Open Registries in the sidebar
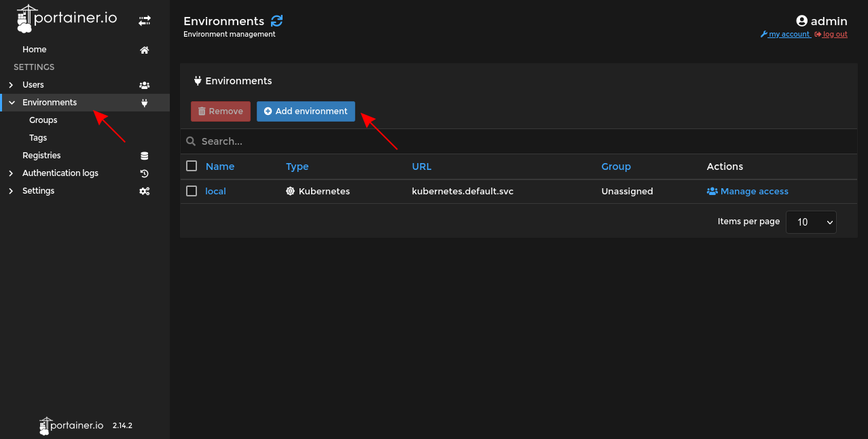Screen dimensions: 868x439 [41, 156]
